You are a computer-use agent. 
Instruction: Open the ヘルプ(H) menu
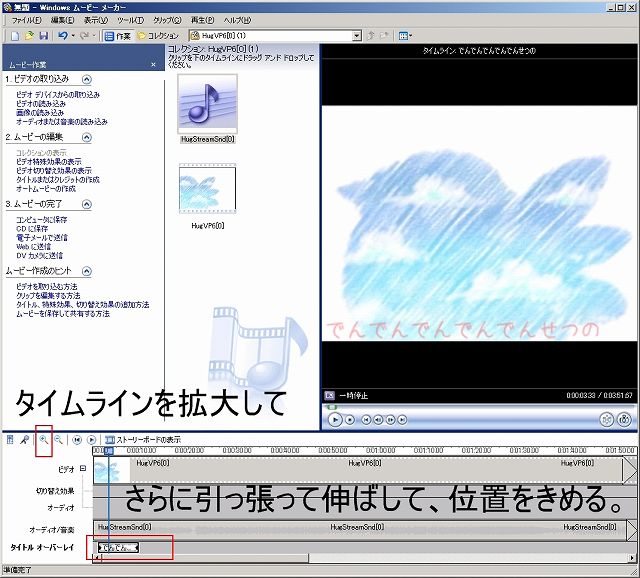[237, 20]
